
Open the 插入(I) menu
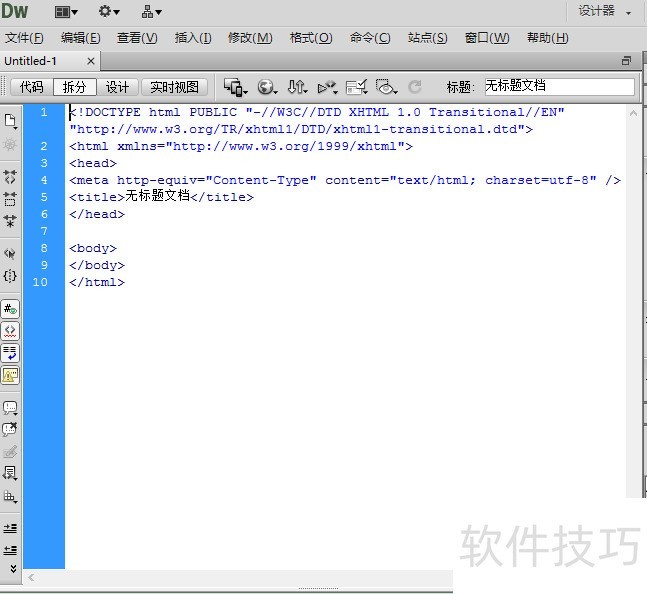pos(193,38)
